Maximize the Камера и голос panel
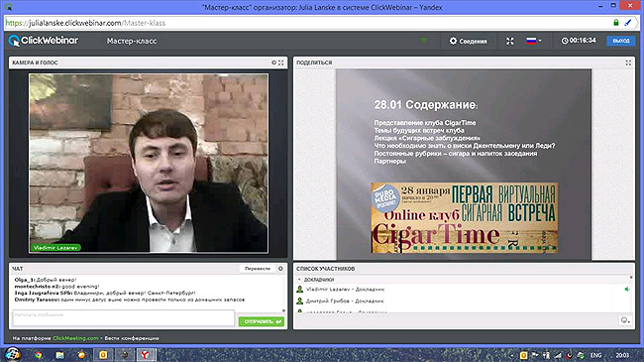Screen dimensions: 644x362 click(281, 62)
